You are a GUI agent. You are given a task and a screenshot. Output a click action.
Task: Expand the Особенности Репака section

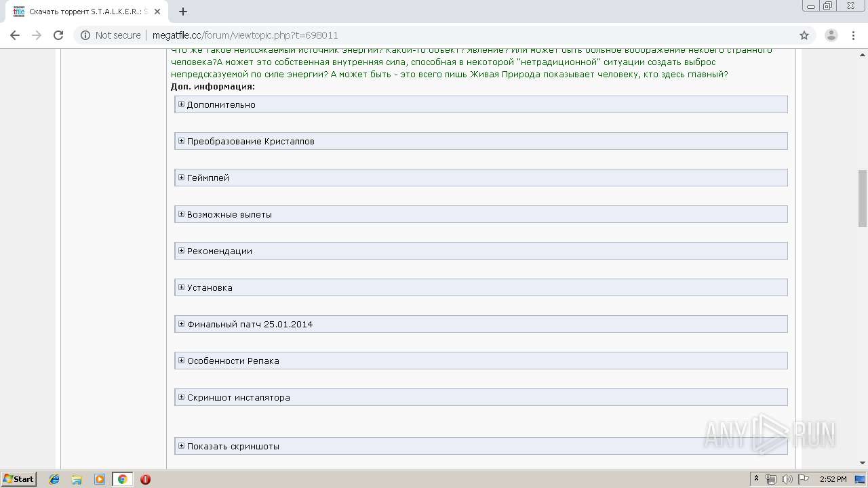pos(481,361)
